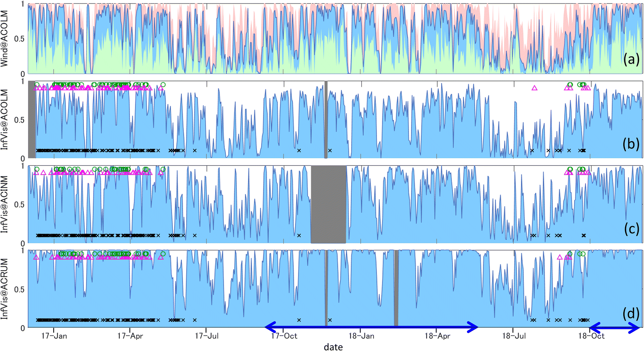Click the '18-Apr' tick label
Screen dimensions: 644x351
tap(437, 336)
